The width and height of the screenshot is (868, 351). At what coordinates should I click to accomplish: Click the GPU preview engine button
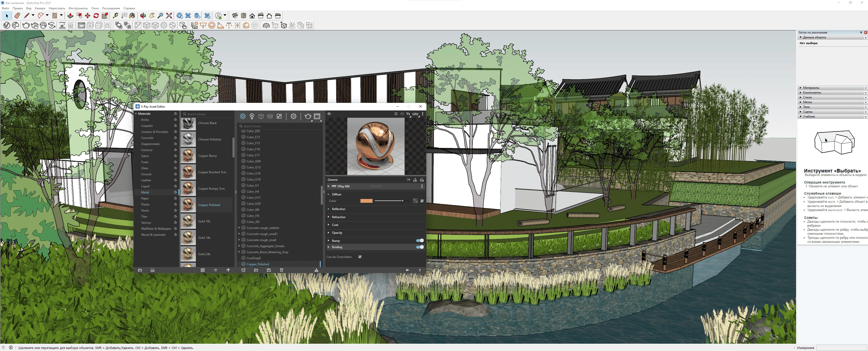pos(415,114)
